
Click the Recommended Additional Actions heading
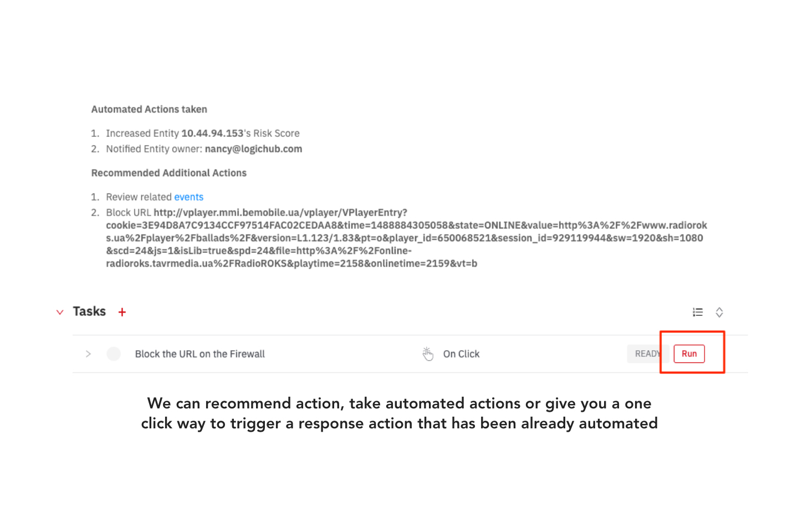coord(168,173)
